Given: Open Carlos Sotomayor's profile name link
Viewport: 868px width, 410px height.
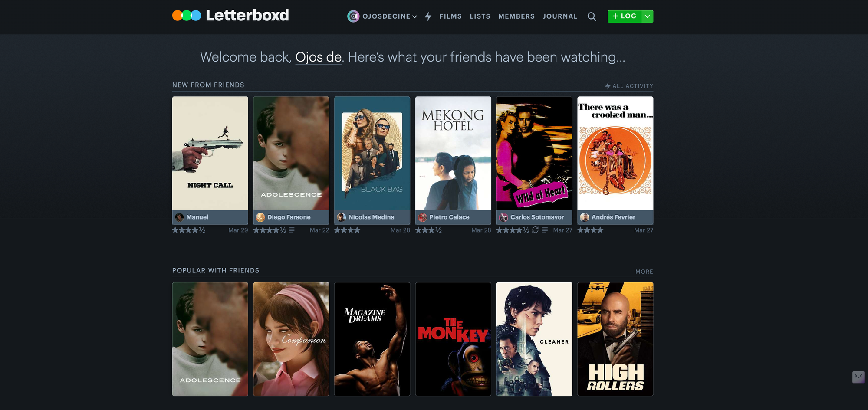Looking at the screenshot, I should pyautogui.click(x=537, y=217).
